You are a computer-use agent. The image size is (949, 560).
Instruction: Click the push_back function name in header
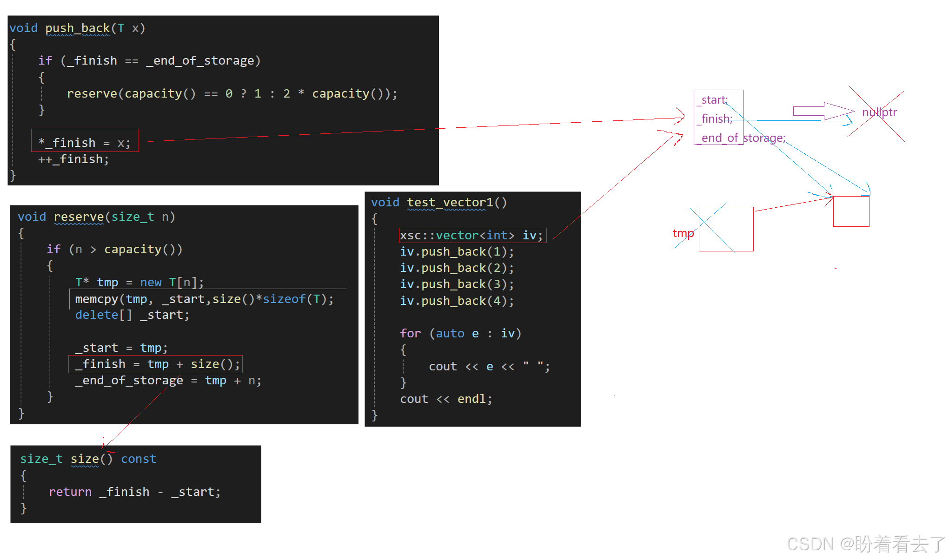point(78,28)
